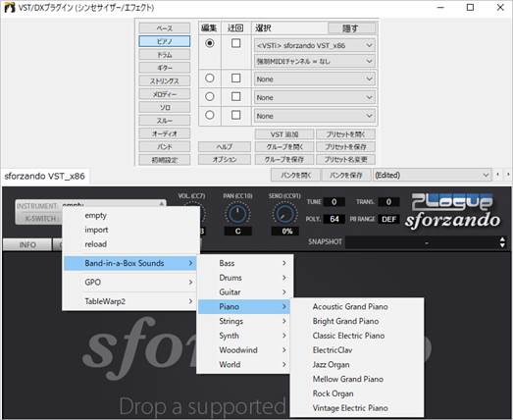
Task: Click the sforzando VST_x86 tab
Action: [x=45, y=176]
